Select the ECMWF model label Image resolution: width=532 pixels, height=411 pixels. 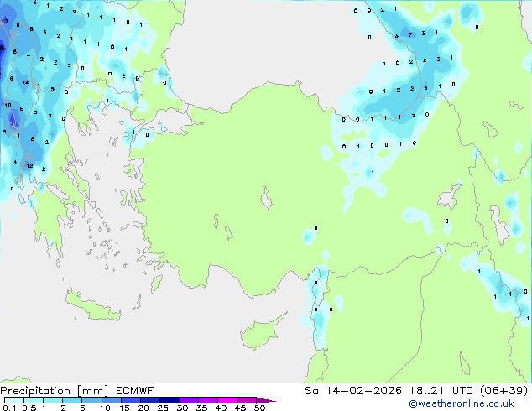(x=135, y=391)
